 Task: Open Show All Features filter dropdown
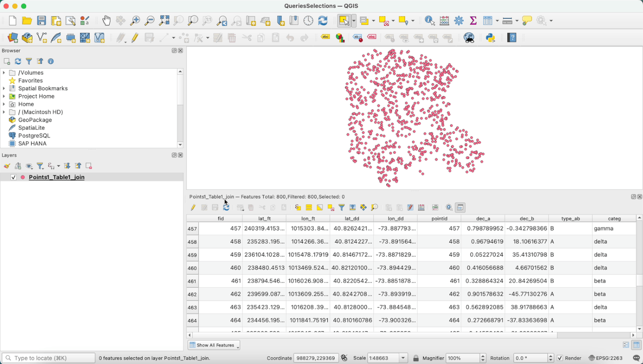point(213,345)
